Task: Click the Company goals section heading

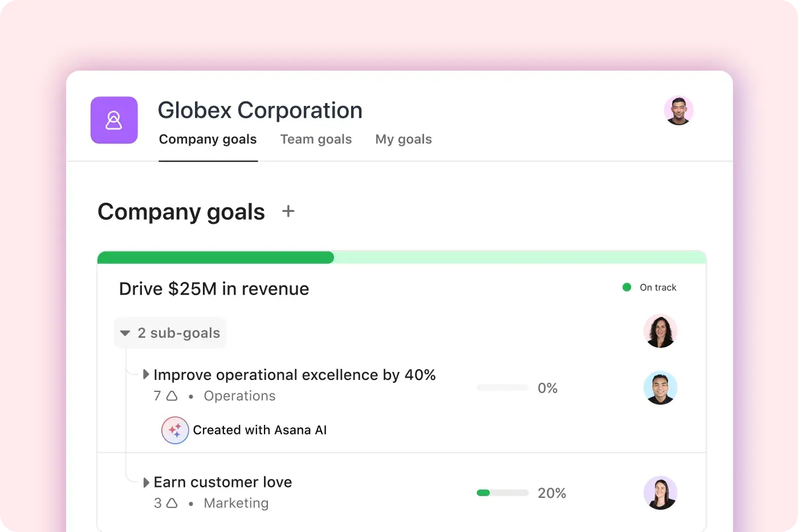Action: point(181,212)
